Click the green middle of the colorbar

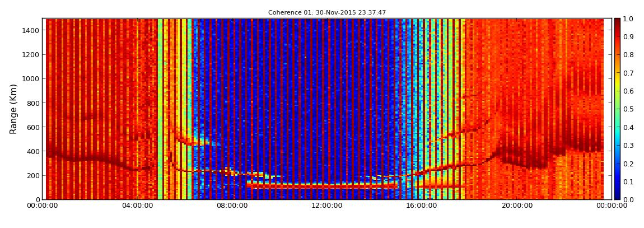(x=617, y=109)
